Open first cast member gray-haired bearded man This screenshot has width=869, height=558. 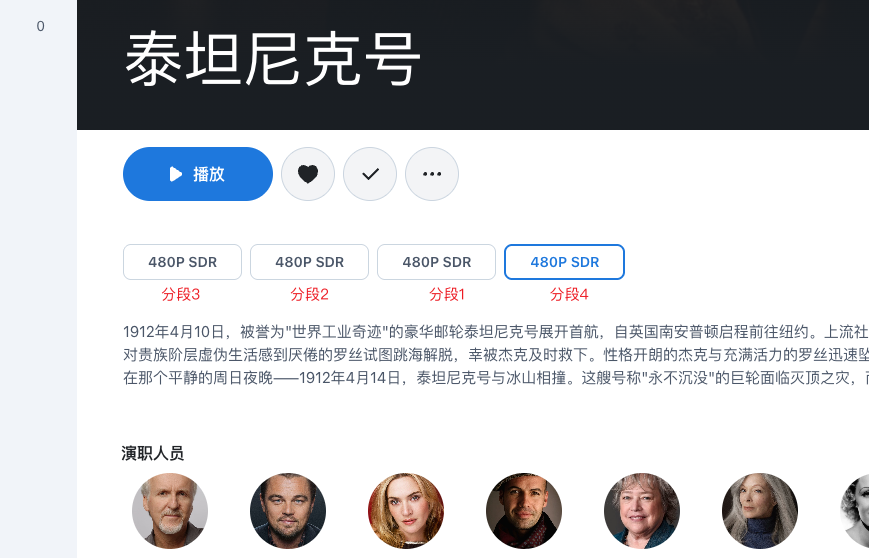click(170, 510)
